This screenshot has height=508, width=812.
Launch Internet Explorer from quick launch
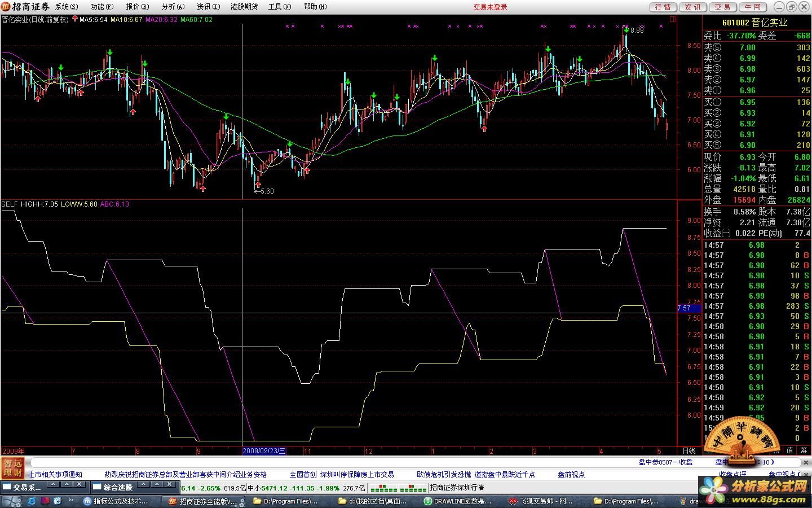click(32, 501)
